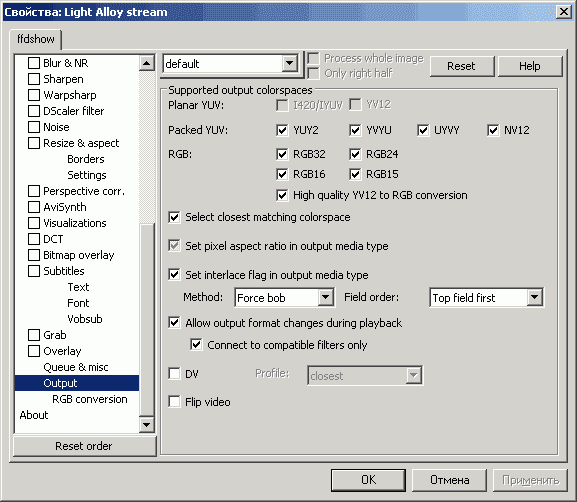This screenshot has height=502, width=577.
Task: Select the ffdshow tab
Action: pyautogui.click(x=36, y=39)
